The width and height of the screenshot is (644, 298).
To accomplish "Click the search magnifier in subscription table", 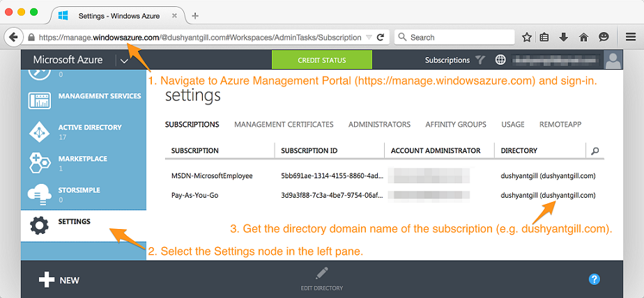I will [595, 150].
